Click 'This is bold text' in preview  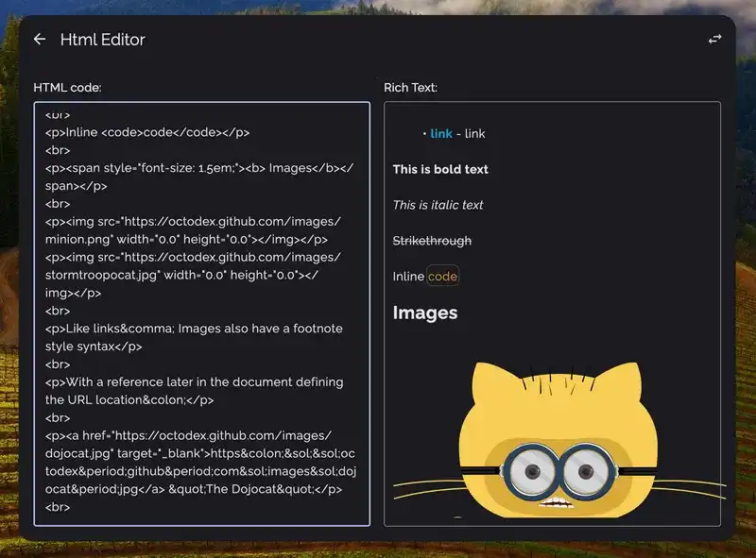[440, 169]
